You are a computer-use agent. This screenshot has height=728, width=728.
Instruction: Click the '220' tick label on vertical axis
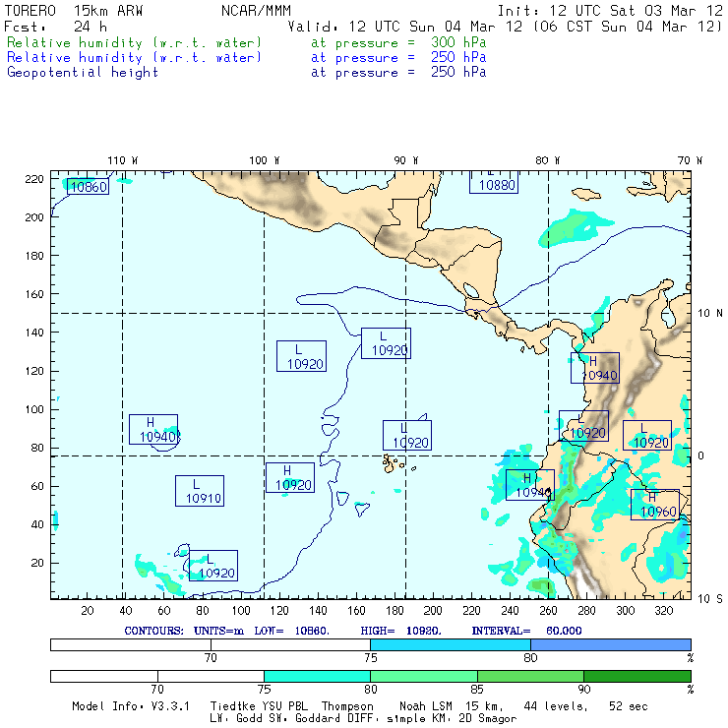point(33,179)
